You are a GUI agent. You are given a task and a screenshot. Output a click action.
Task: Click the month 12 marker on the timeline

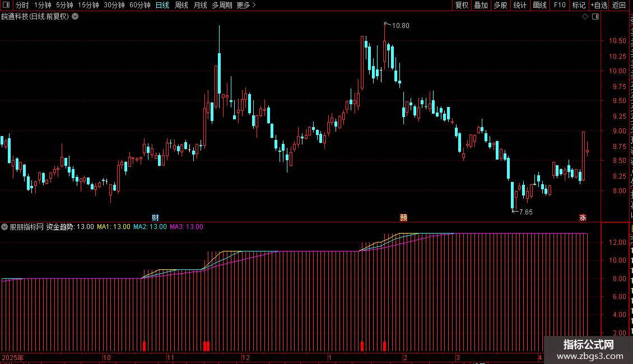pyautogui.click(x=246, y=357)
